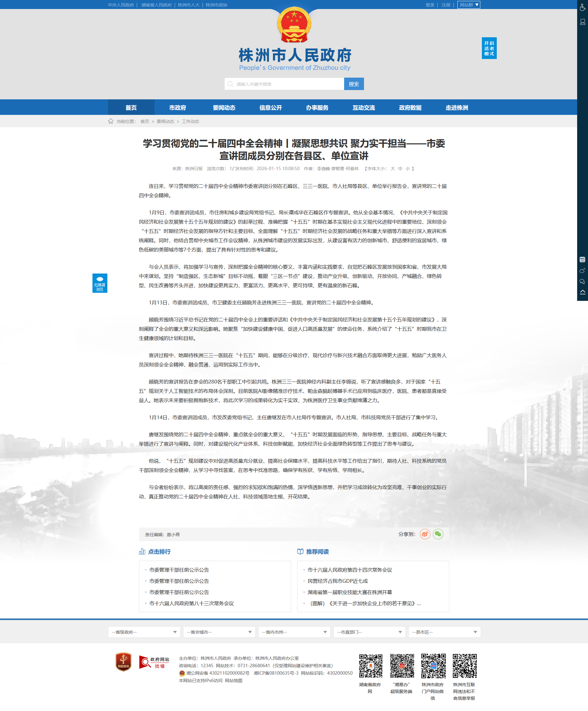588x711 pixels.
Task: Expand the 网站群 dropdown
Action: [x=469, y=5]
